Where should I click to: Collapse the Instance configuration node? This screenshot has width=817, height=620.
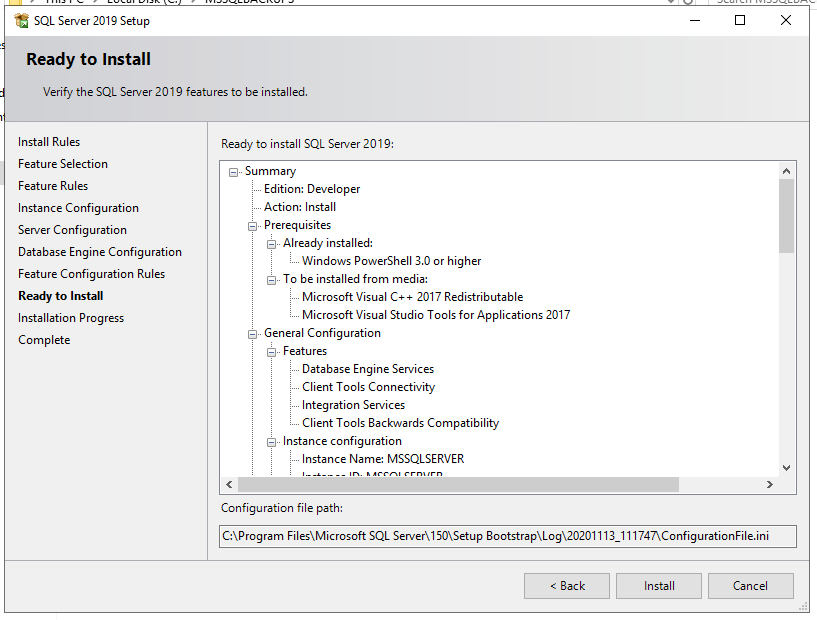pyautogui.click(x=271, y=442)
